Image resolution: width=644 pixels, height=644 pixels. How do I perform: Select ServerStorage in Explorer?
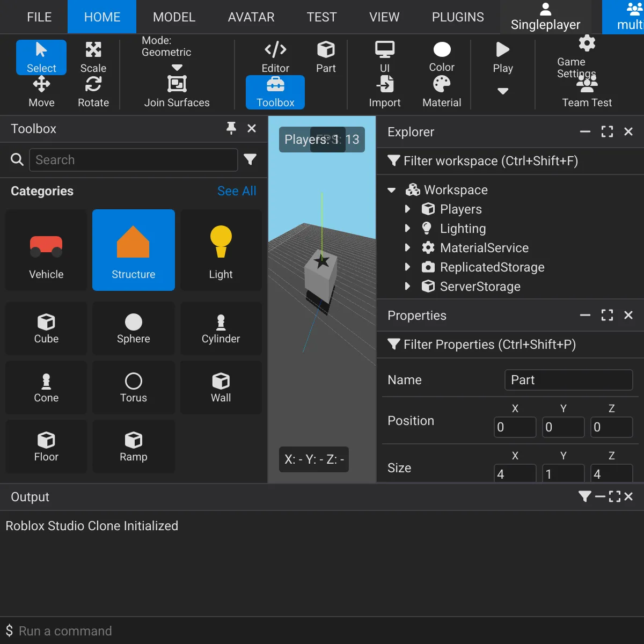[x=480, y=287]
